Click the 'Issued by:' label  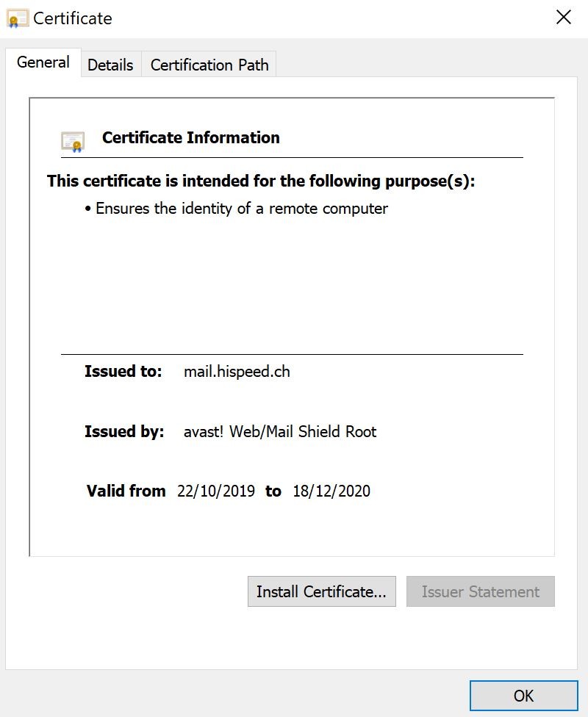[124, 431]
